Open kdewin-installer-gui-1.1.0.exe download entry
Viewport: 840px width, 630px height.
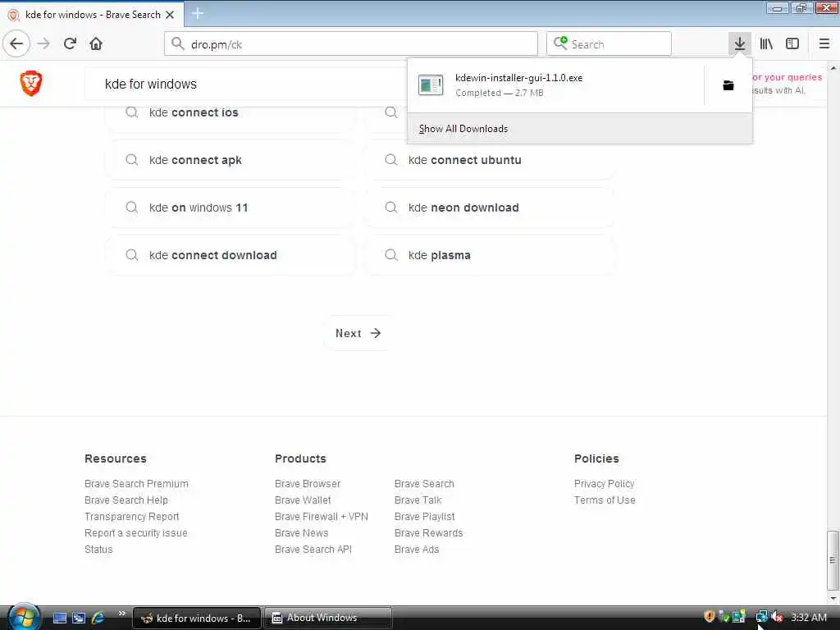(555, 85)
